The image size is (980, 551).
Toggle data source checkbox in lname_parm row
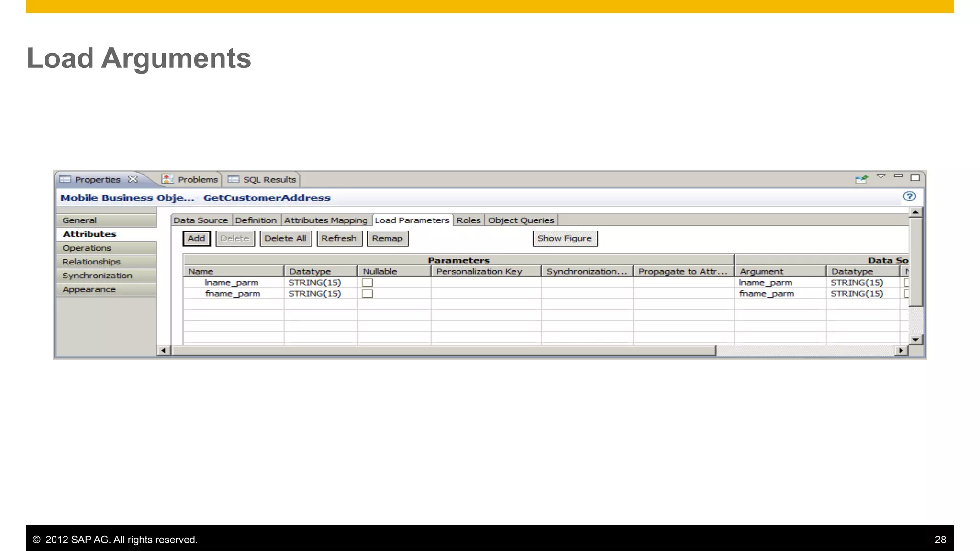[906, 282]
